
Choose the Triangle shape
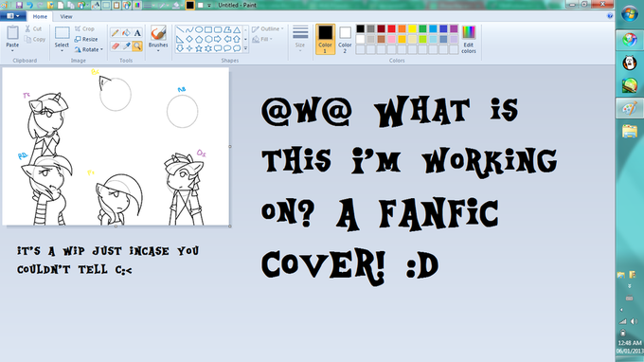237,29
